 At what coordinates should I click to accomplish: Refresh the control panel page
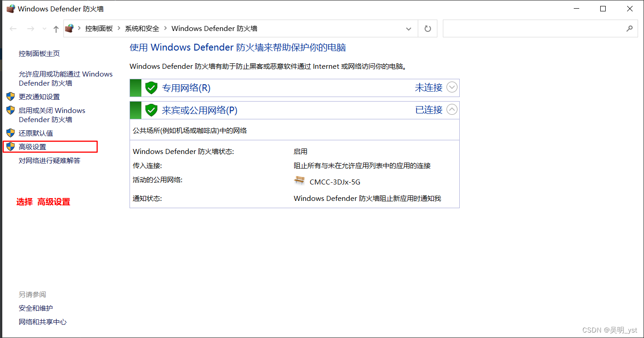coord(428,29)
